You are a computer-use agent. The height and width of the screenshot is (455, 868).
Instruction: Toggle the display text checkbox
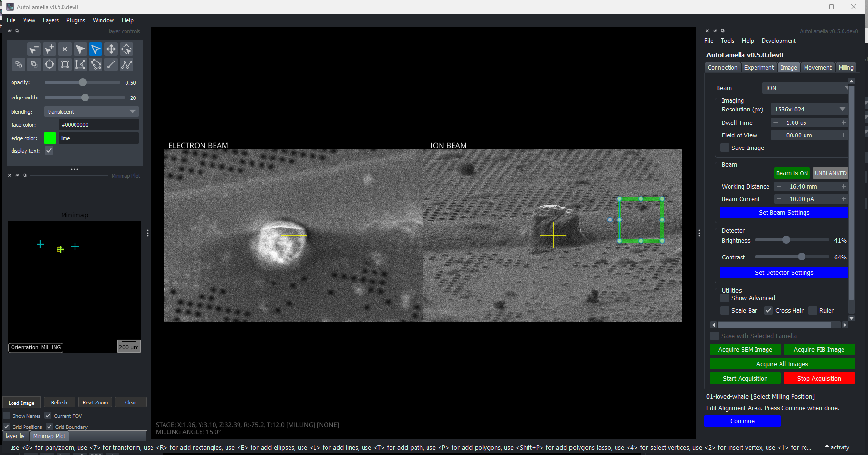[49, 151]
